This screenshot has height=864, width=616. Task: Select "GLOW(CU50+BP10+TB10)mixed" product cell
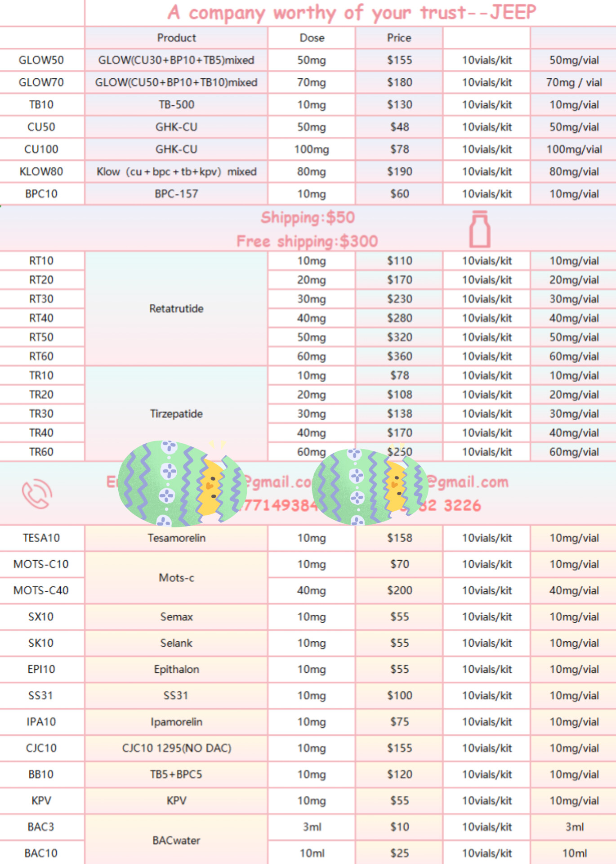tap(176, 82)
